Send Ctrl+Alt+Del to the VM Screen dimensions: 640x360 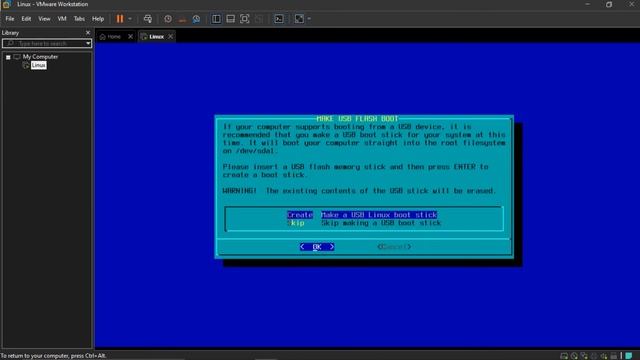tap(148, 19)
